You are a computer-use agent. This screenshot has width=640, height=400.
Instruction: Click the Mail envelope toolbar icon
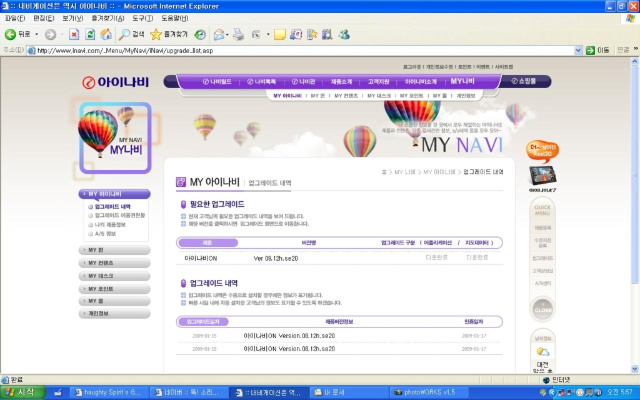click(x=219, y=35)
